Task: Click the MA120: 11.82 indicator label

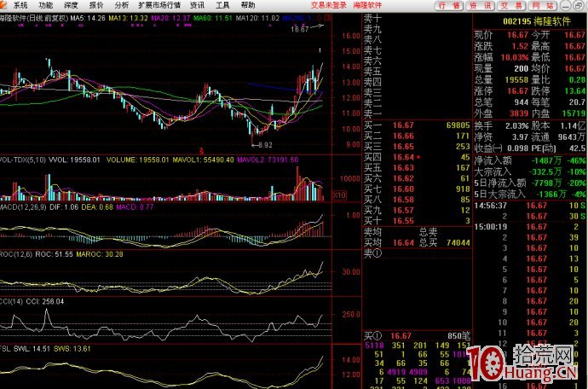Action: [x=258, y=18]
